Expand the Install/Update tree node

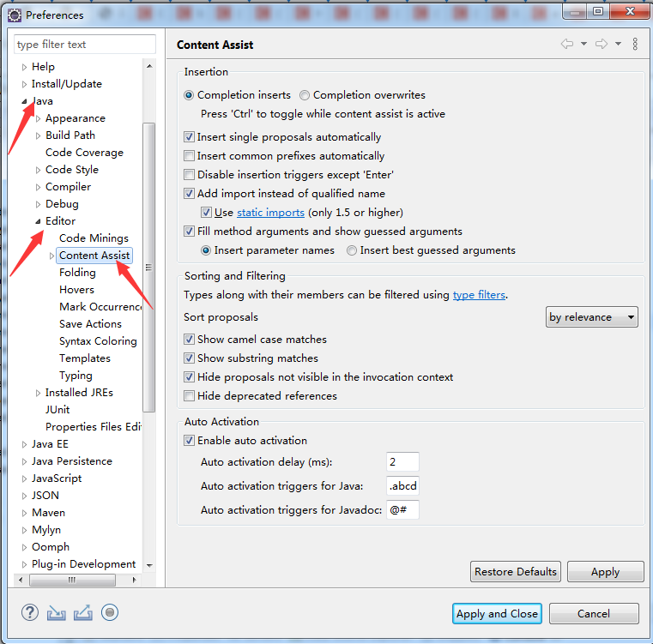(x=24, y=84)
